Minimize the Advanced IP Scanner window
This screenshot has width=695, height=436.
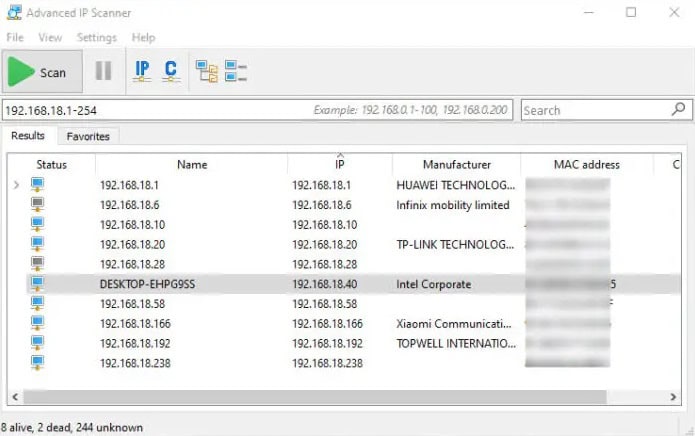(589, 12)
